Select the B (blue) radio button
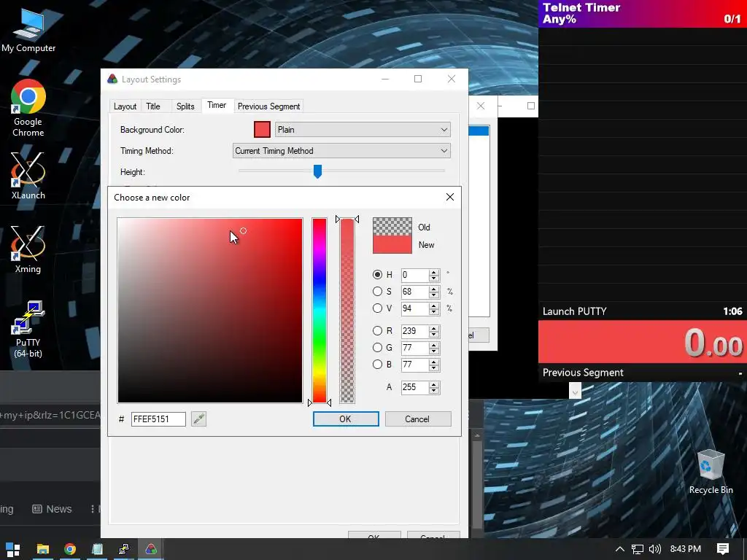Image resolution: width=747 pixels, height=560 pixels. [377, 365]
